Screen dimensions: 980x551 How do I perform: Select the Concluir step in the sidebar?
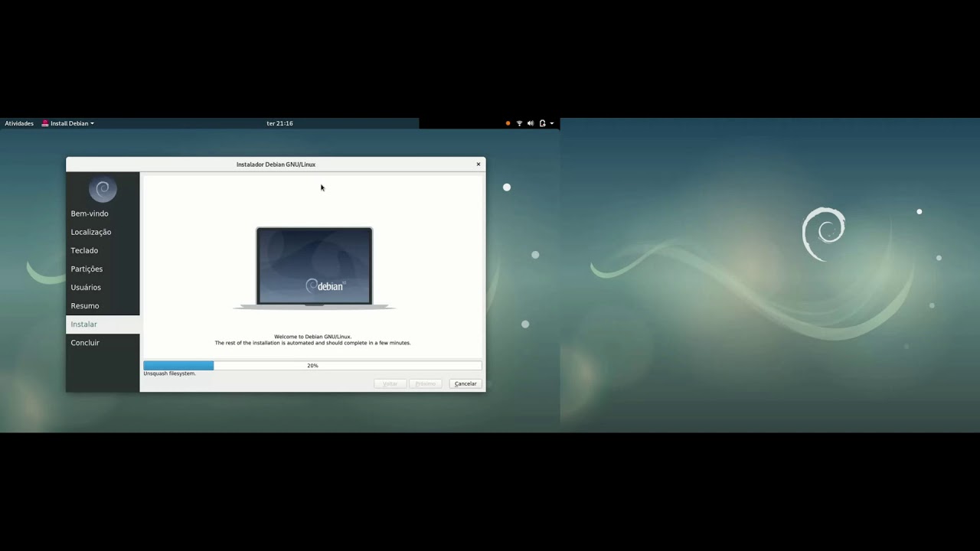coord(103,342)
